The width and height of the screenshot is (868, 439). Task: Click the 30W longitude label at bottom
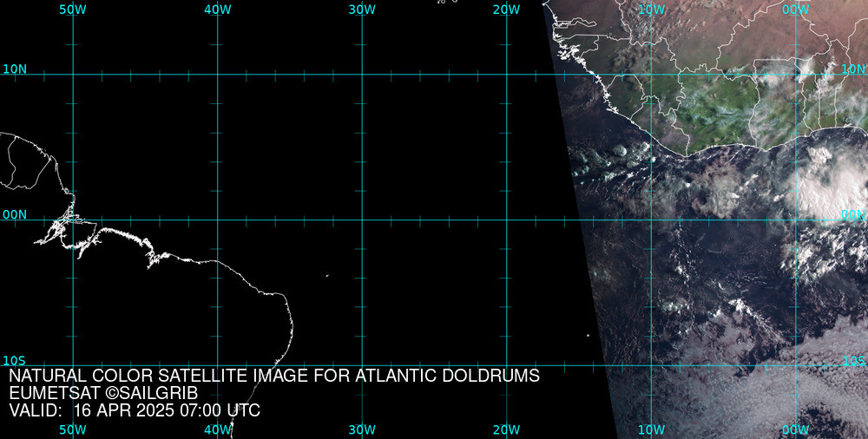[363, 429]
